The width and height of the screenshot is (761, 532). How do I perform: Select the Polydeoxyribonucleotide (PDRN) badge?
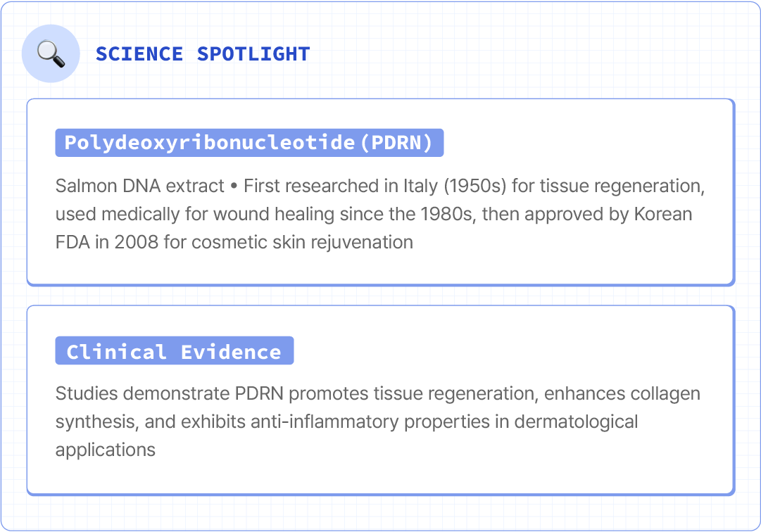(x=249, y=143)
